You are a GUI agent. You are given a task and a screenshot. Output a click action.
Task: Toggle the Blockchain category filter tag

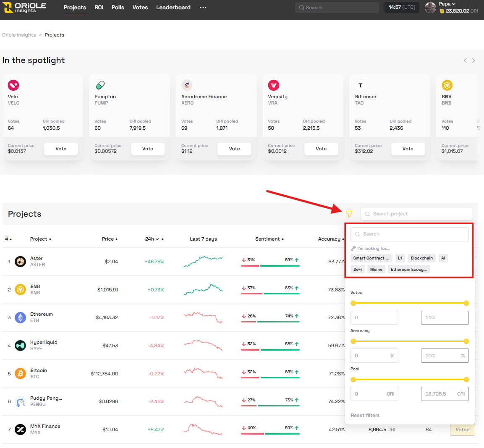click(421, 258)
